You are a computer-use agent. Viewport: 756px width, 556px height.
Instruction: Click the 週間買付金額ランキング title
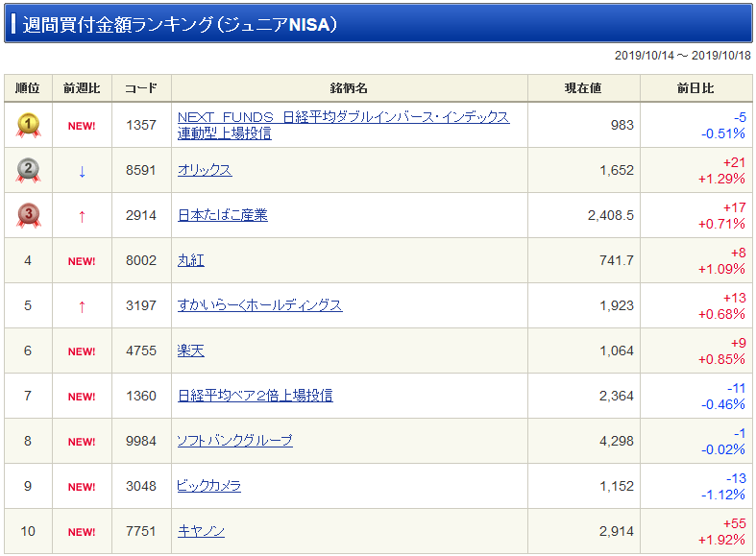(x=180, y=25)
